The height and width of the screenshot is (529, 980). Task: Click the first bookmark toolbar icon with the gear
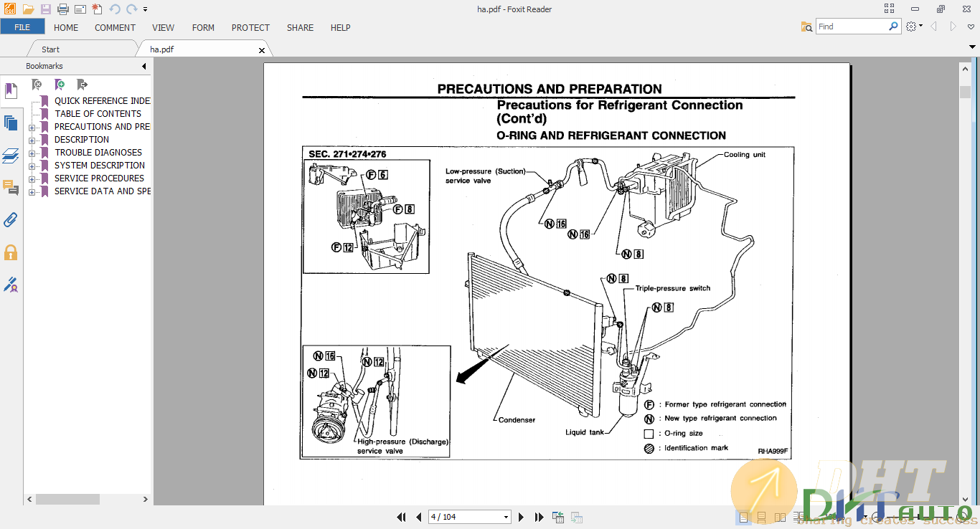(x=37, y=85)
